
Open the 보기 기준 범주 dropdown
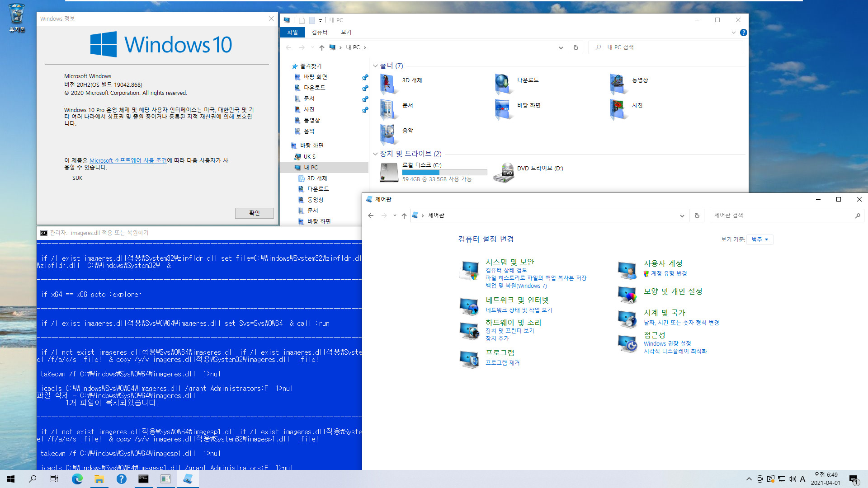(x=760, y=239)
